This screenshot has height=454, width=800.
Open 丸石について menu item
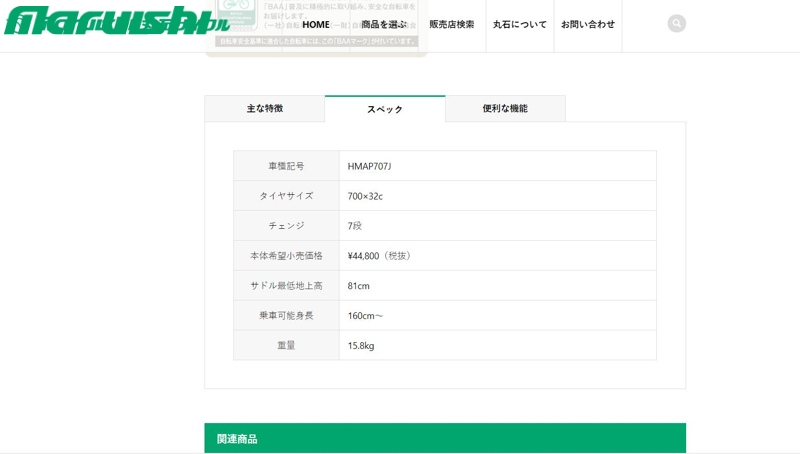pyautogui.click(x=519, y=24)
